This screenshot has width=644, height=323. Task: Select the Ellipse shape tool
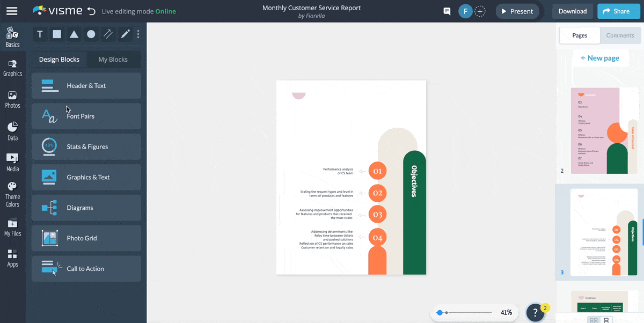coord(91,34)
